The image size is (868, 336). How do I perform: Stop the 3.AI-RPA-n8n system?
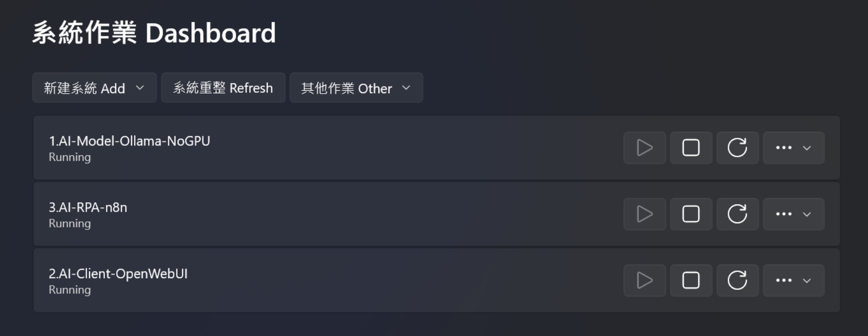[691, 214]
